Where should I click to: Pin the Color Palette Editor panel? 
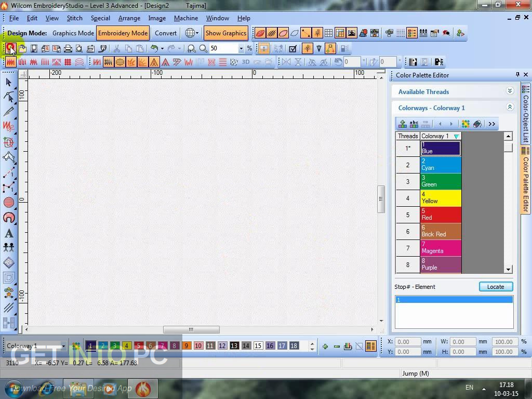click(x=517, y=75)
